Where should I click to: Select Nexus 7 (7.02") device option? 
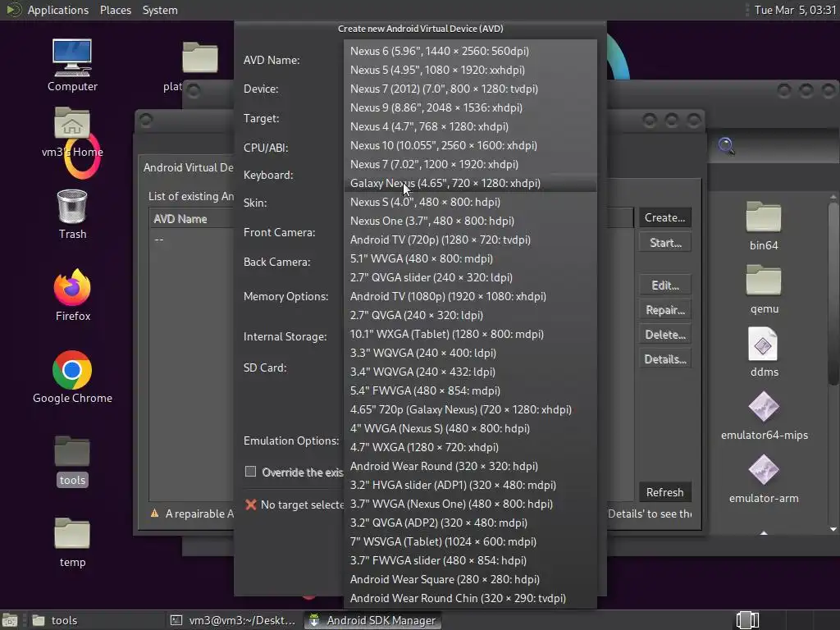tap(470, 164)
